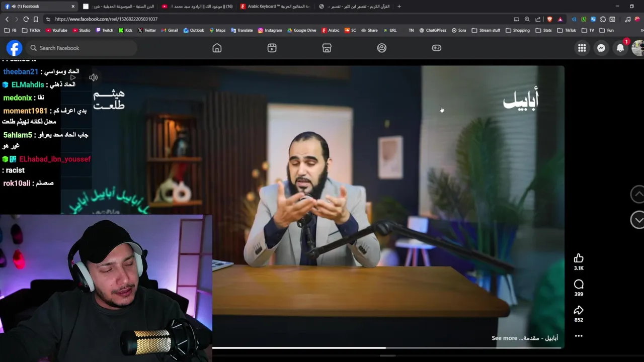Open Facebook notifications bell
This screenshot has width=644, height=362.
[x=620, y=48]
